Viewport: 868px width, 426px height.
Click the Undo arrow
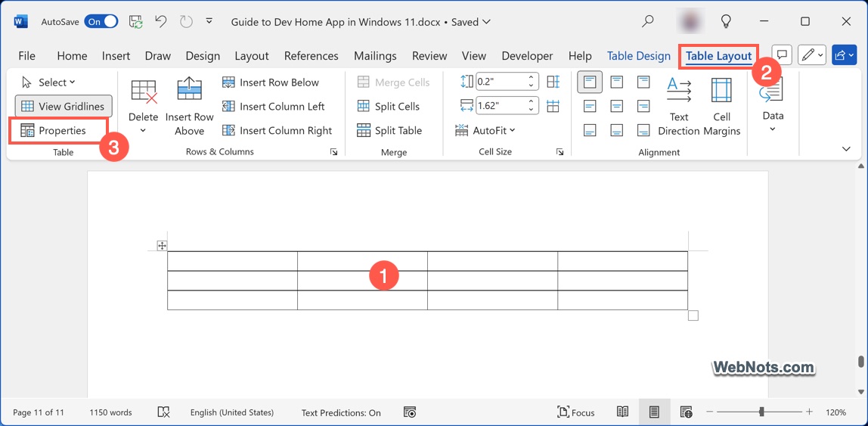tap(161, 22)
